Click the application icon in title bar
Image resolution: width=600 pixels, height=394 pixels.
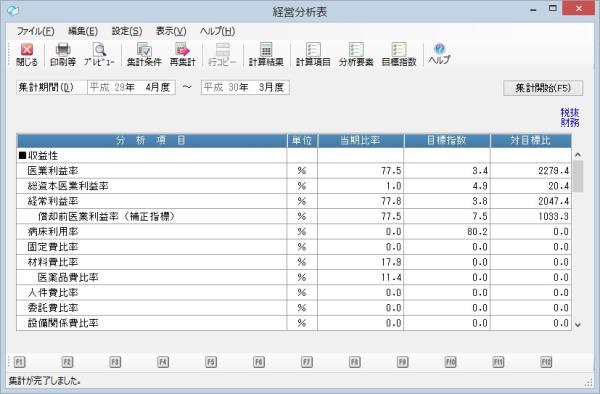tap(13, 11)
